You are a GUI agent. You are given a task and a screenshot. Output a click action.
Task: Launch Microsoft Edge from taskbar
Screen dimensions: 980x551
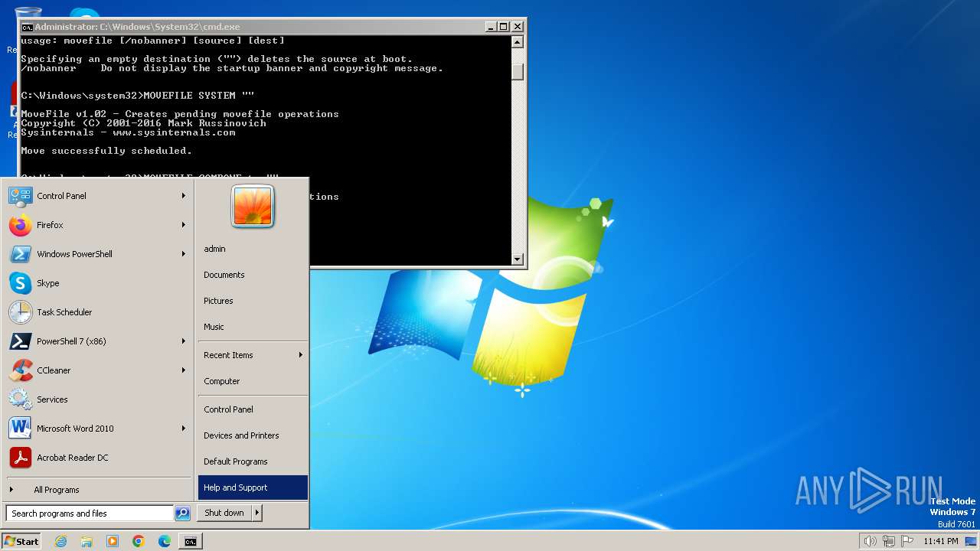[165, 541]
